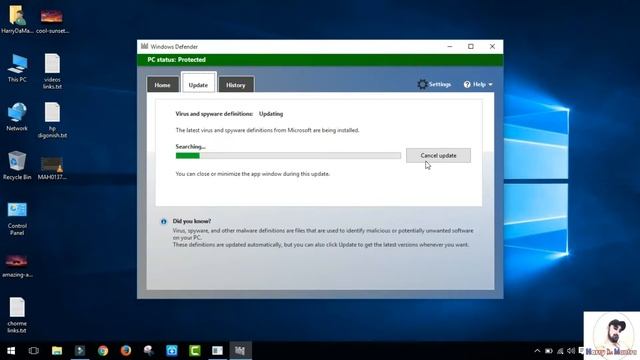This screenshot has height=360, width=640.
Task: Click 'Virus and spyware definitions' label
Action: [214, 114]
